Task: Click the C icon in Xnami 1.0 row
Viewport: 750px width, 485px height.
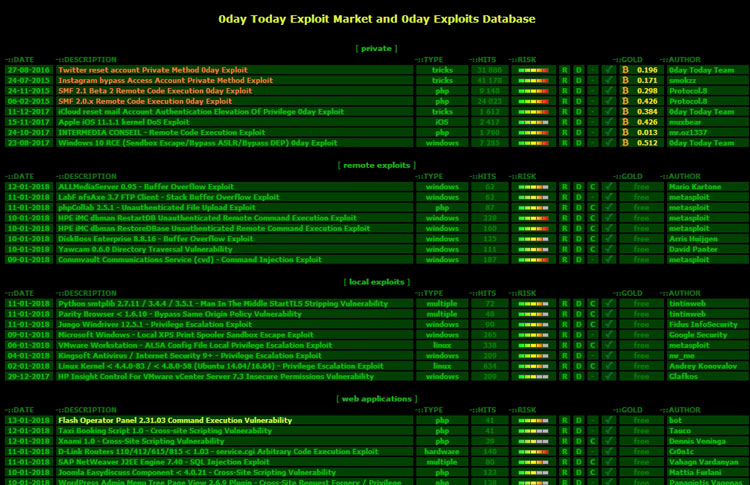Action: point(593,441)
